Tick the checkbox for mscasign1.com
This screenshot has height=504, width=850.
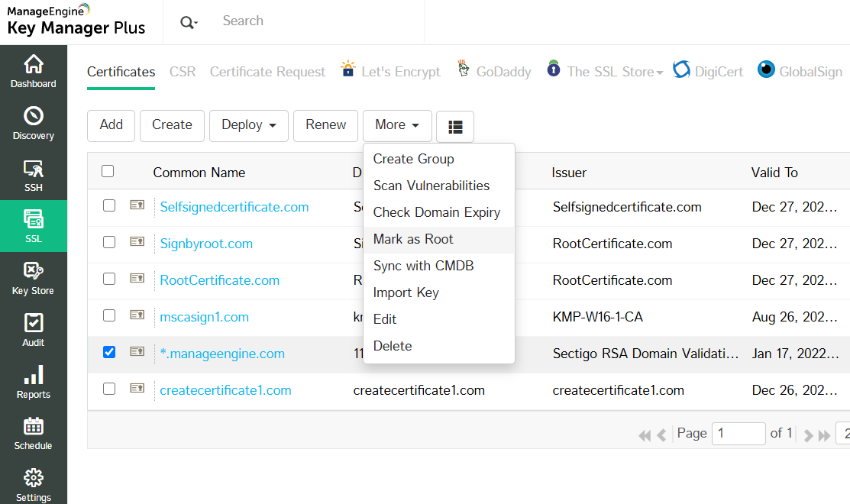click(x=109, y=315)
